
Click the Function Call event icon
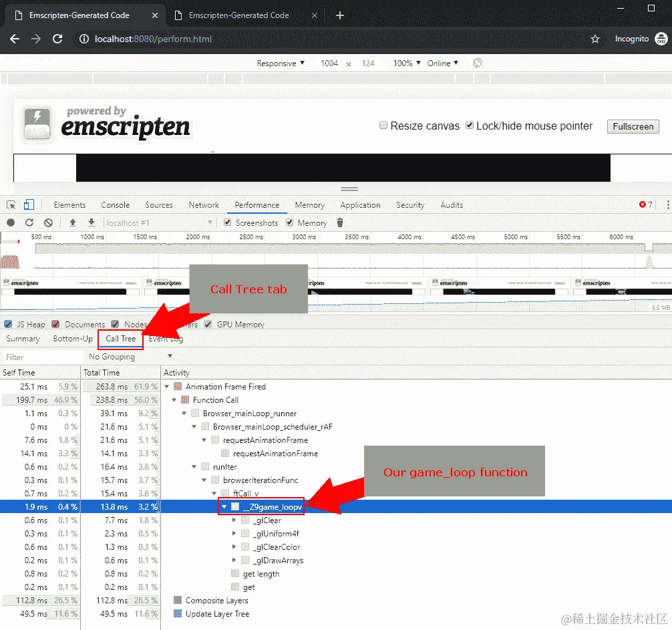pyautogui.click(x=185, y=400)
